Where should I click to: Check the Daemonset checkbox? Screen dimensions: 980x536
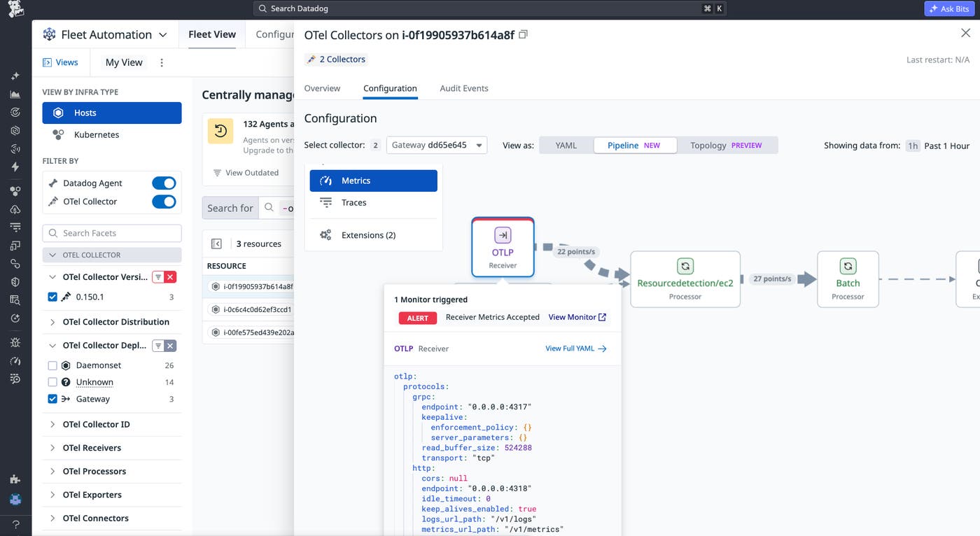[x=52, y=365]
